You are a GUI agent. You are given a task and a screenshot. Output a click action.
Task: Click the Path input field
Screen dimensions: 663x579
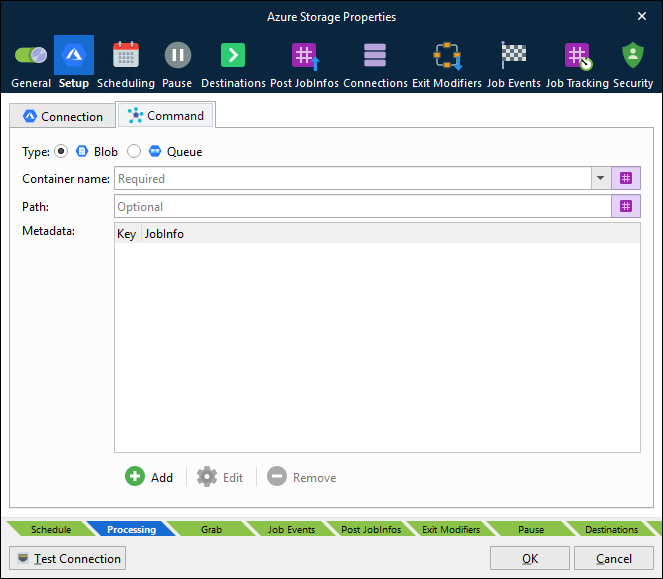(x=363, y=206)
